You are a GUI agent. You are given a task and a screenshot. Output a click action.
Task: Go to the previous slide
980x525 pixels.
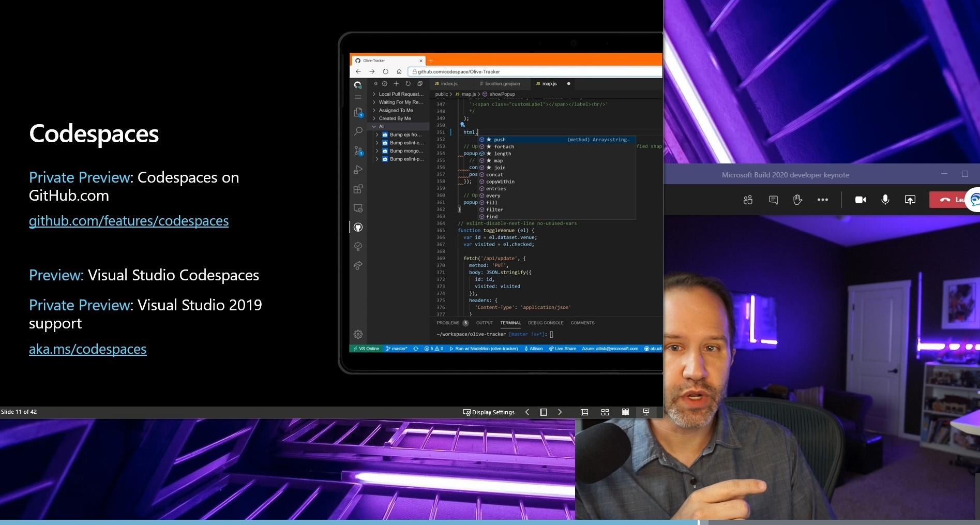point(527,412)
